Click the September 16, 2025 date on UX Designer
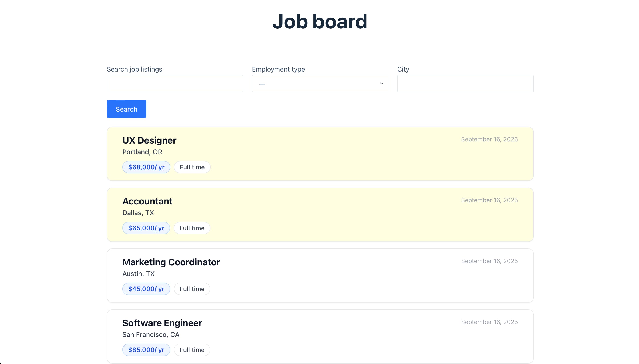The width and height of the screenshot is (639, 364). (489, 139)
